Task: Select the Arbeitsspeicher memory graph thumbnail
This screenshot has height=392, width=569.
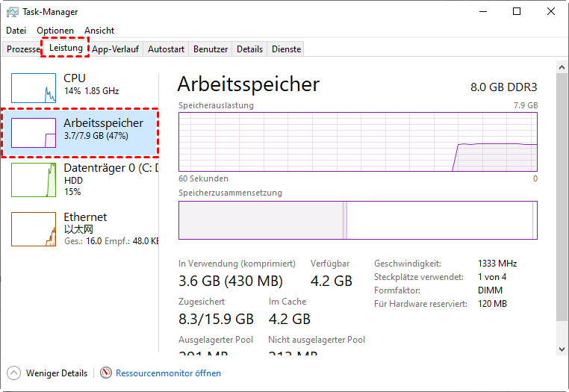Action: pyautogui.click(x=34, y=133)
